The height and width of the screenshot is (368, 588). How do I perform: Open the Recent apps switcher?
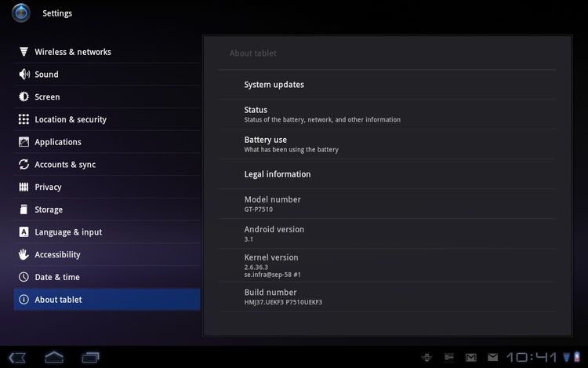(91, 357)
